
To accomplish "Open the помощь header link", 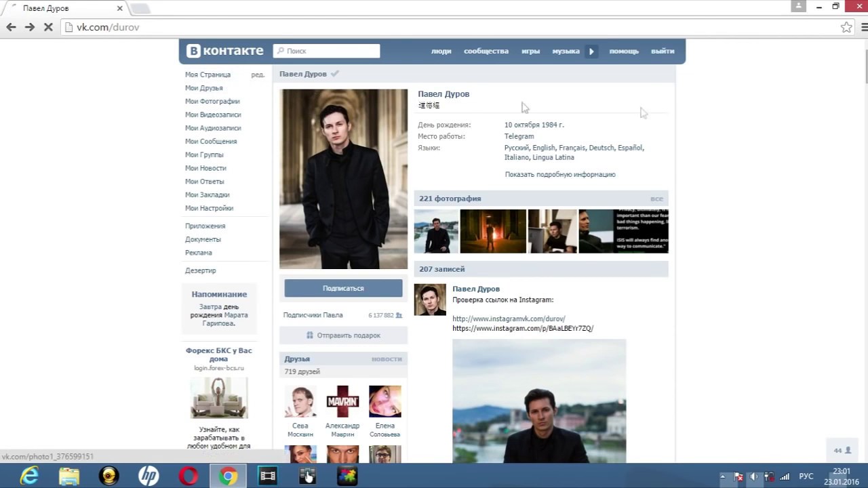I will pyautogui.click(x=624, y=51).
